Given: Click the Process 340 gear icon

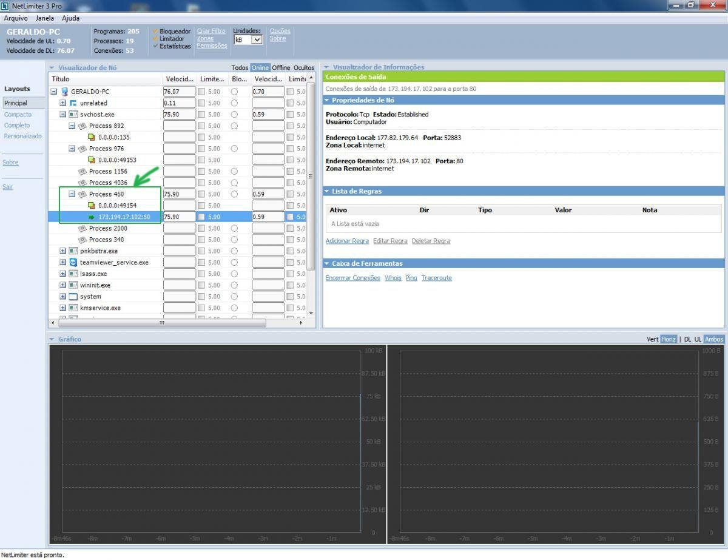Looking at the screenshot, I should [83, 240].
